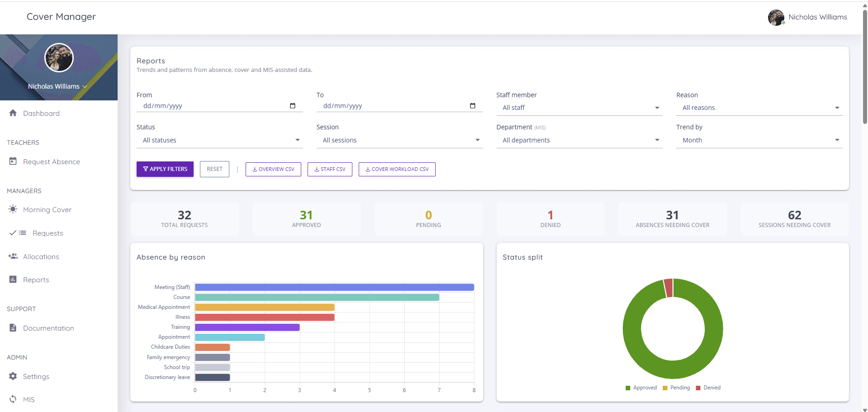Open Settings page
The width and height of the screenshot is (868, 412).
[x=36, y=377]
